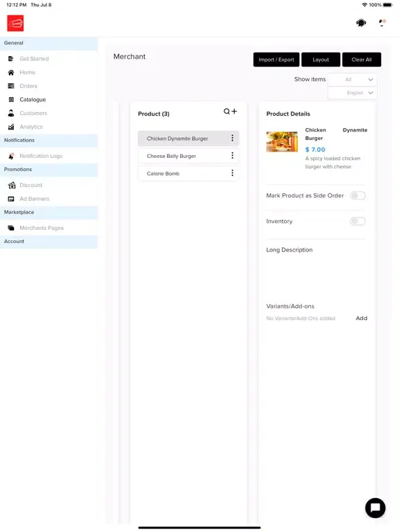Click the Product Details heading
The height and width of the screenshot is (532, 399).
coord(288,114)
